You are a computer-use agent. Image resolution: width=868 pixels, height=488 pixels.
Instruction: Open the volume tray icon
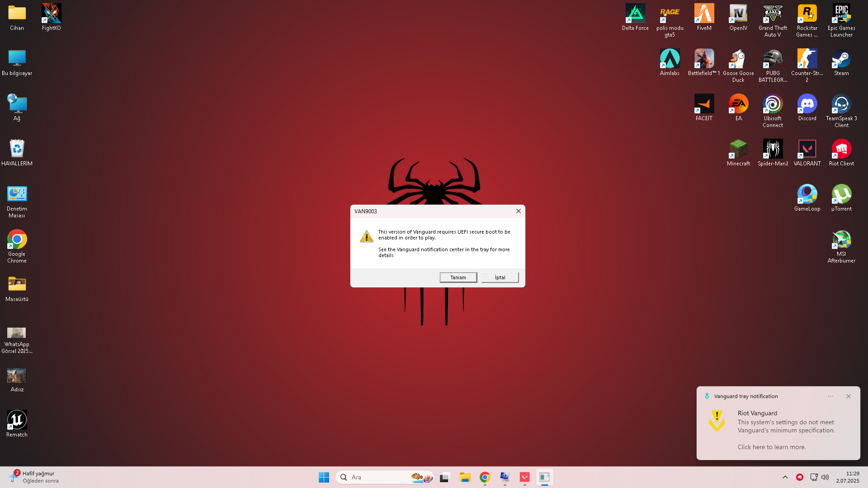(825, 477)
